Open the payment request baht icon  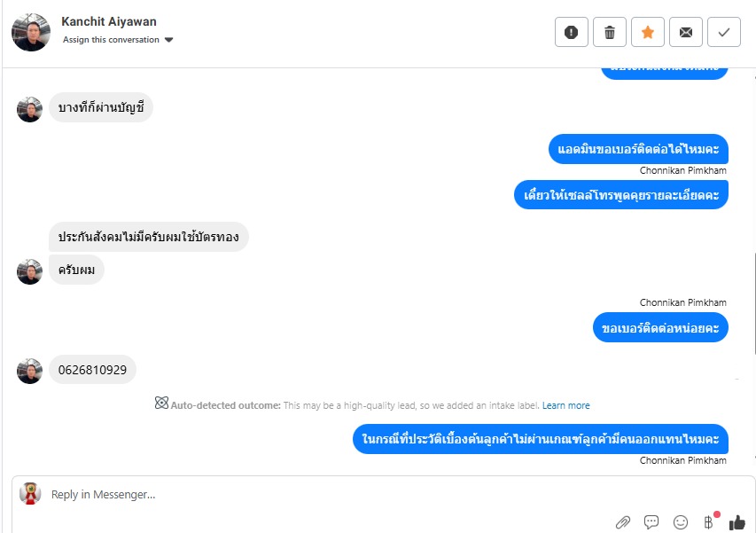tap(708, 521)
